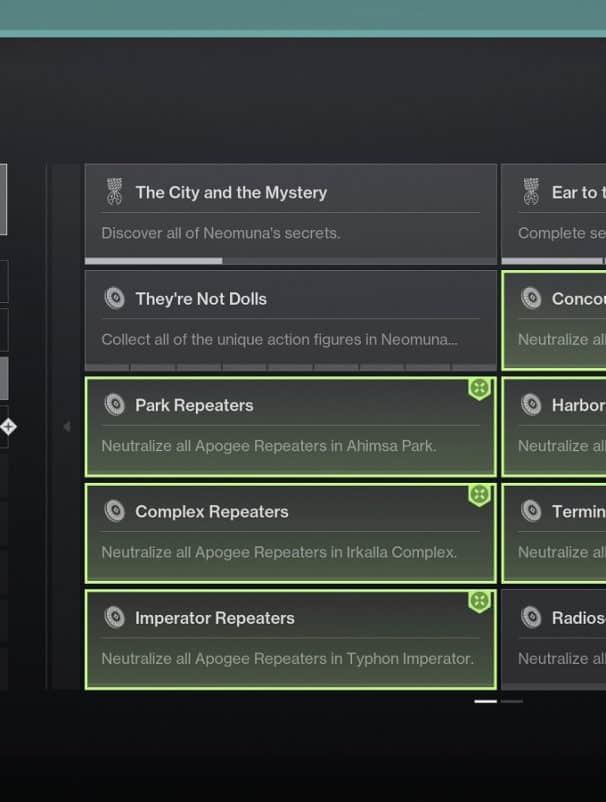Go to previous page with left arrow
Viewport: 606px width, 802px height.
pos(67,427)
